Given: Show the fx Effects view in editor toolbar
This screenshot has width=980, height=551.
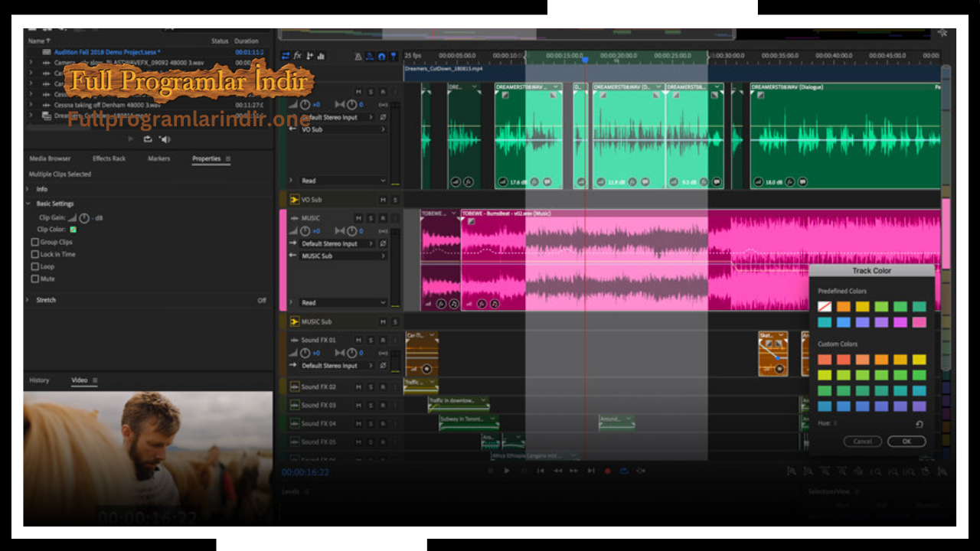Looking at the screenshot, I should 298,56.
